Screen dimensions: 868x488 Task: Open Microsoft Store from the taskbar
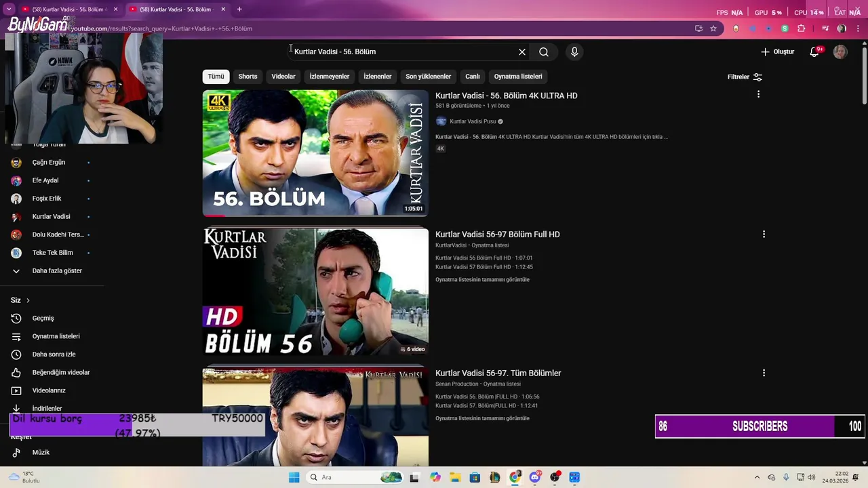point(475,477)
